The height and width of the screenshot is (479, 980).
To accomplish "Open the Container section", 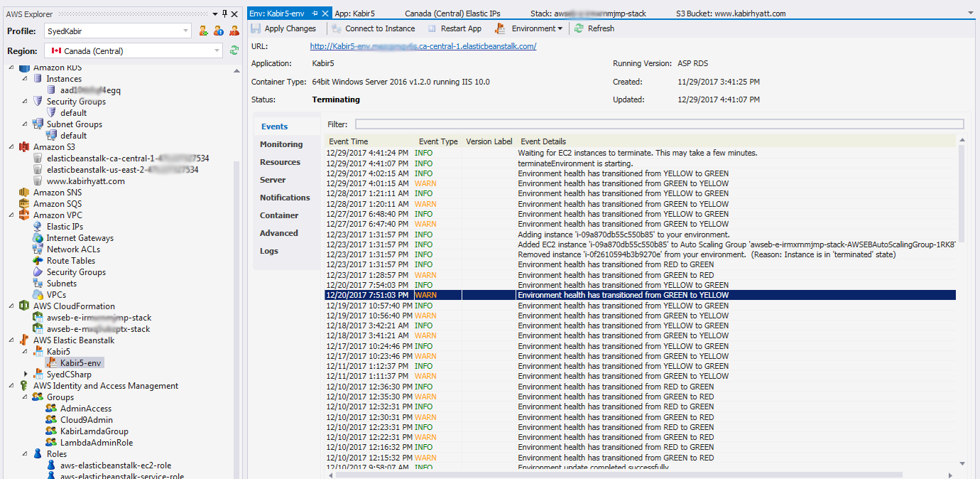I will 279,215.
